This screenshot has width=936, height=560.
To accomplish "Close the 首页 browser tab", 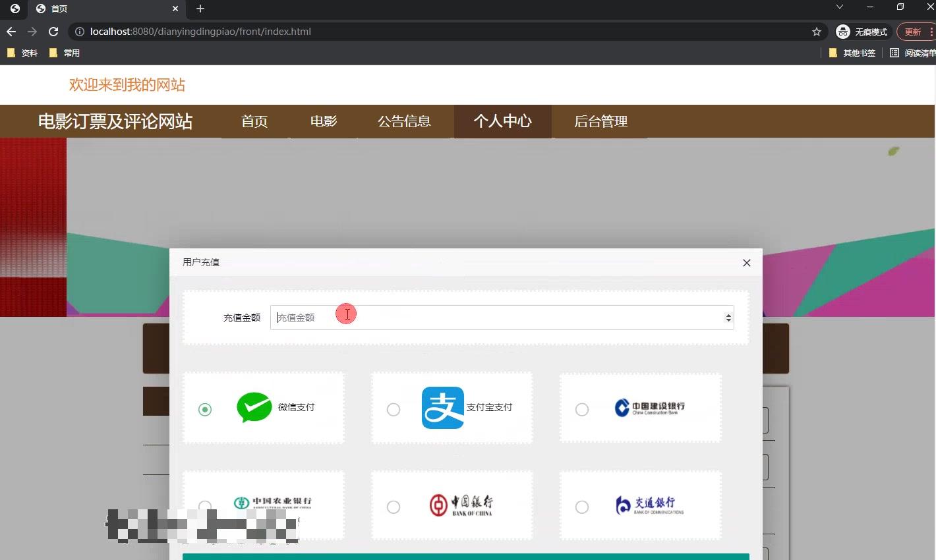I will click(175, 9).
